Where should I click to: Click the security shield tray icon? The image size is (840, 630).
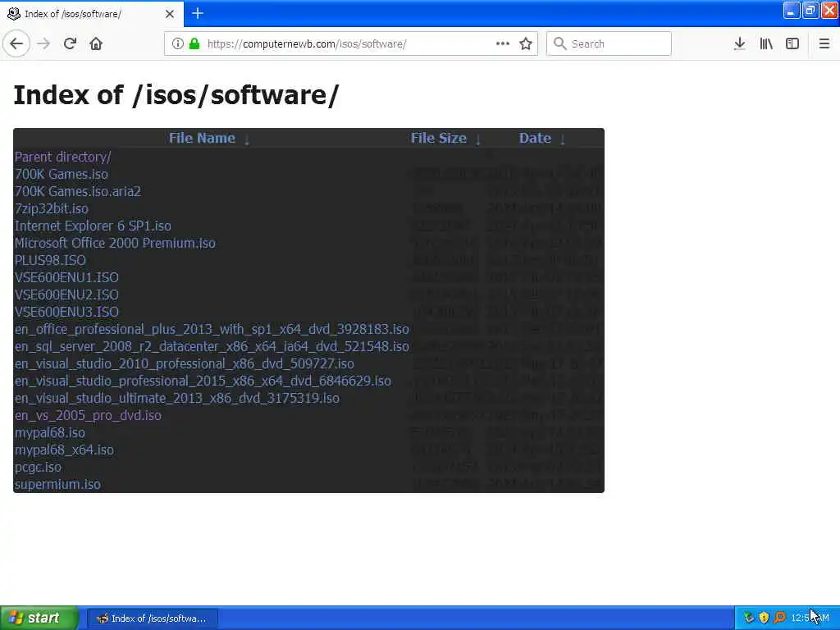point(764,618)
